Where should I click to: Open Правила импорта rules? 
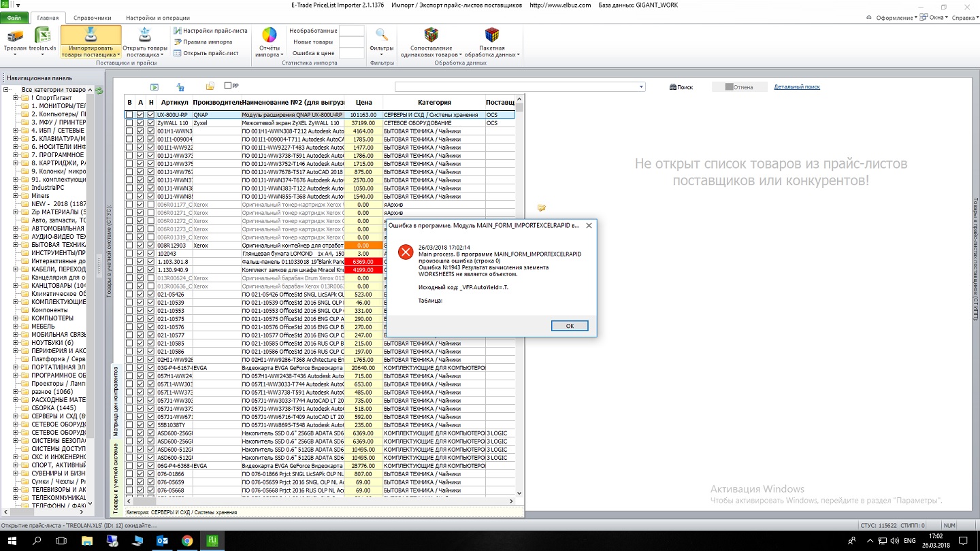(202, 41)
